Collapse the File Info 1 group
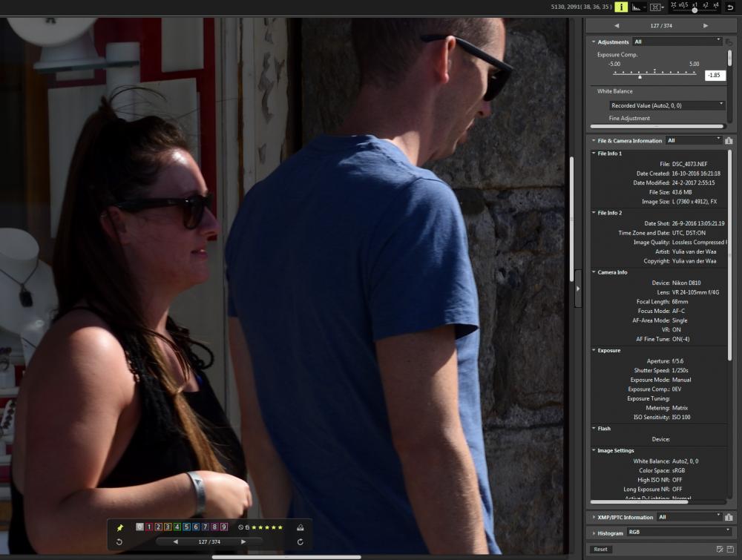Screen dimensions: 742x560 594,154
